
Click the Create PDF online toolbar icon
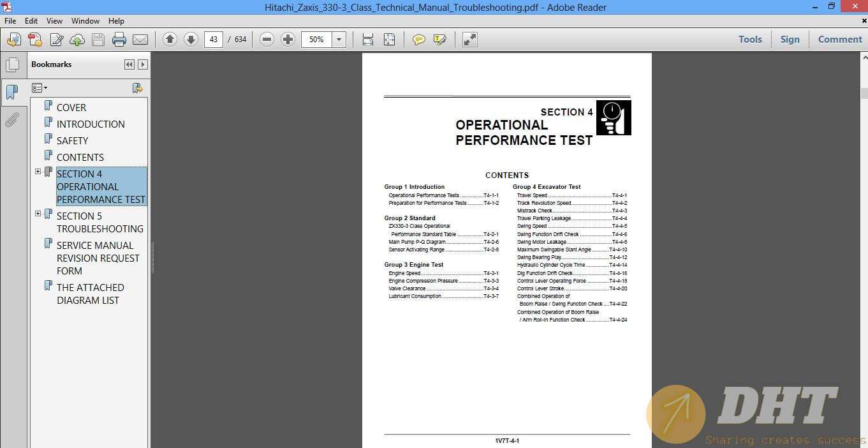tap(13, 40)
